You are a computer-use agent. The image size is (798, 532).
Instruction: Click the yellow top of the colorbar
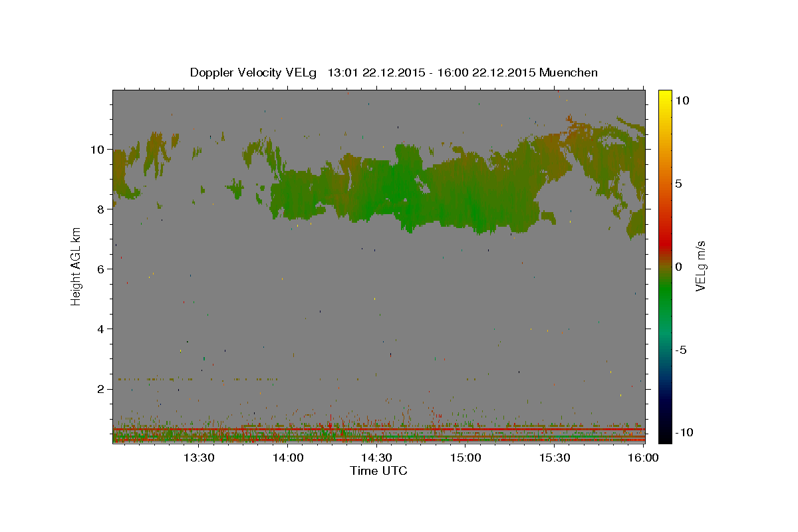pyautogui.click(x=664, y=94)
